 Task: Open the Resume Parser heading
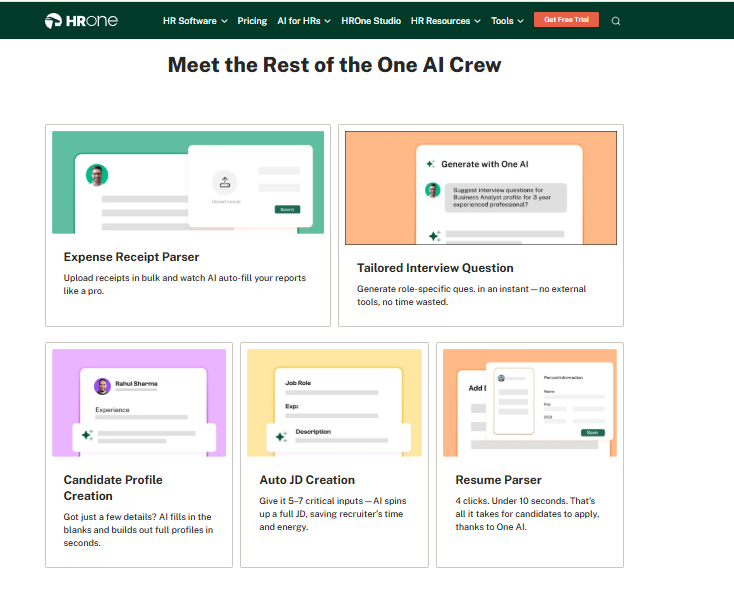coord(498,480)
